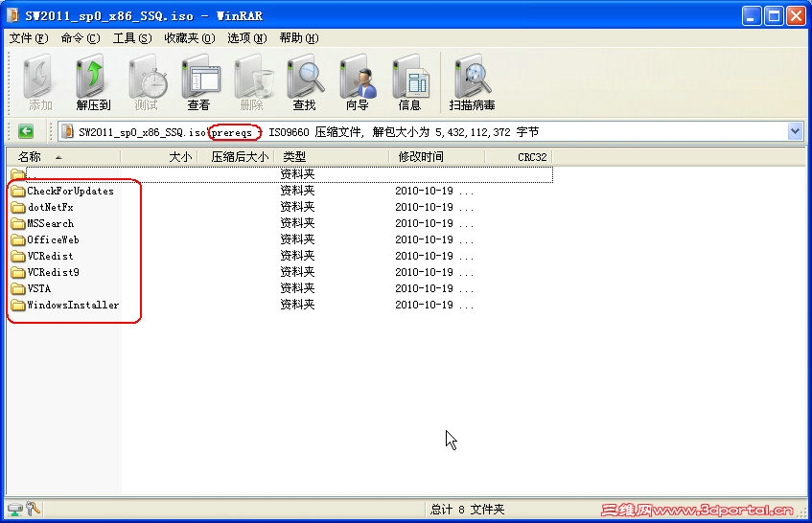Select the CheckForUpdates folder icon
The image size is (812, 523).
pyautogui.click(x=18, y=192)
